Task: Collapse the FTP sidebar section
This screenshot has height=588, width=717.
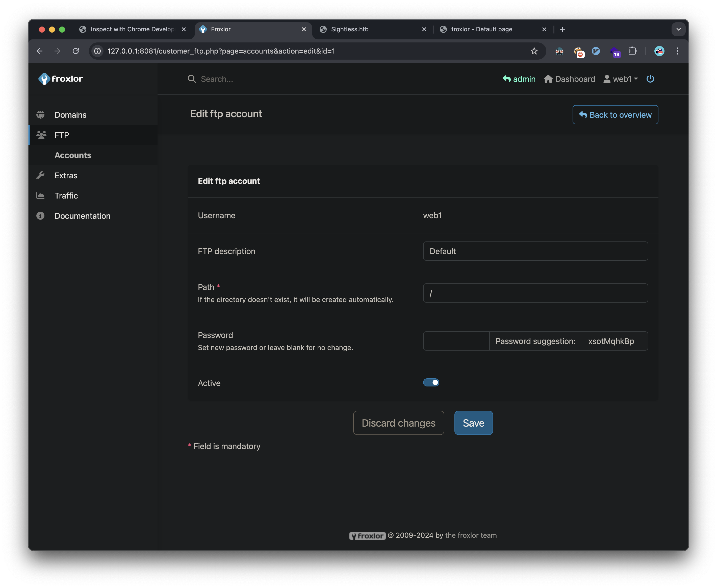Action: [62, 135]
